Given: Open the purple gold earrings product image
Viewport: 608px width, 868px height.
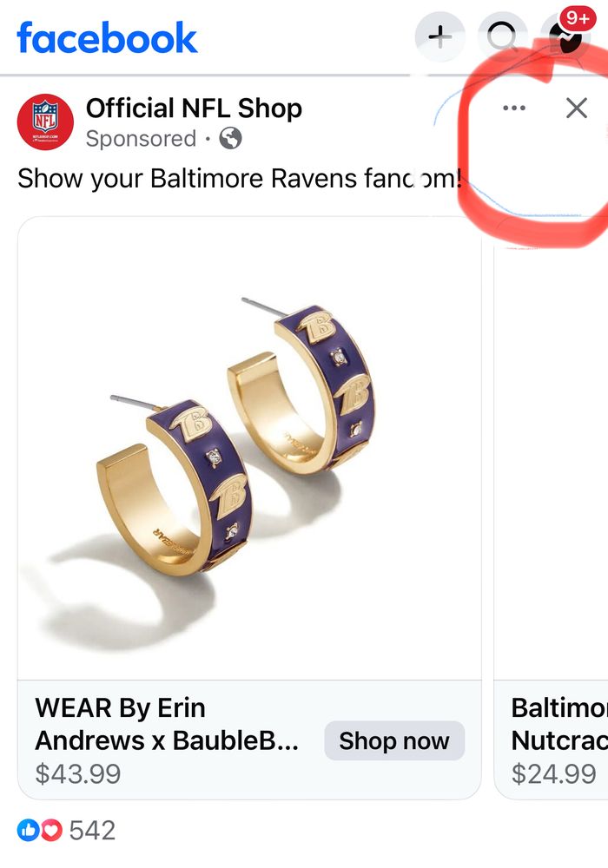Looking at the screenshot, I should coord(249,449).
